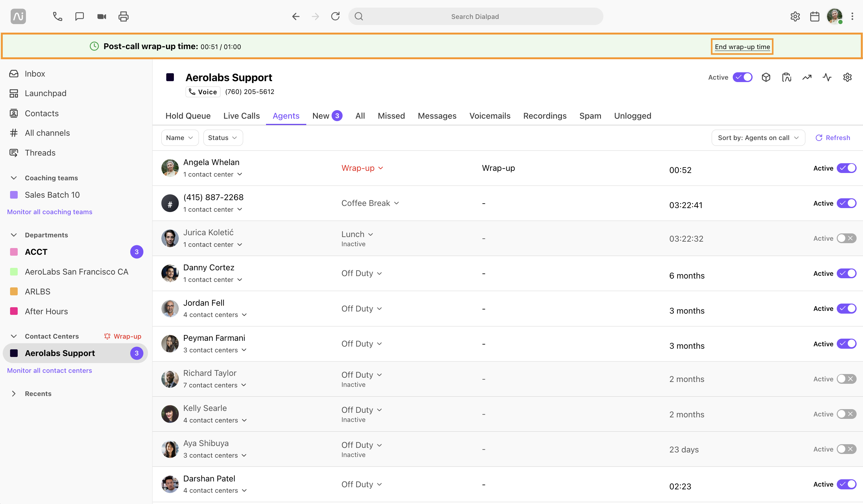Switch to the Recordings tab
The image size is (863, 504).
[545, 116]
